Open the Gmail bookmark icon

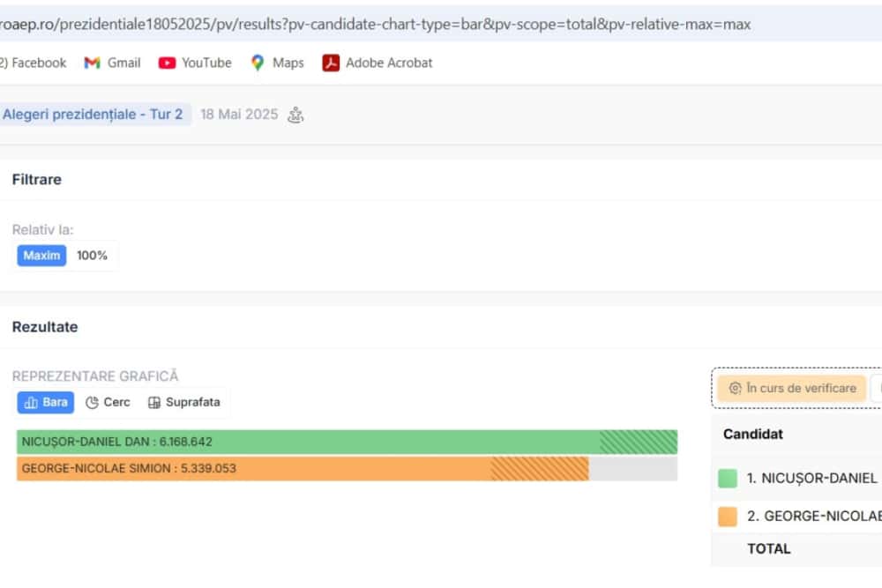92,63
